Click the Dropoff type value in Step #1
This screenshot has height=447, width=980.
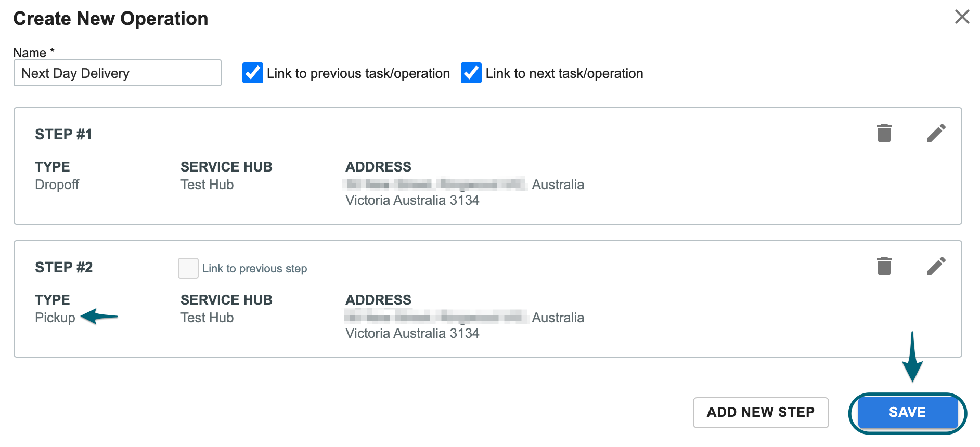click(x=57, y=185)
